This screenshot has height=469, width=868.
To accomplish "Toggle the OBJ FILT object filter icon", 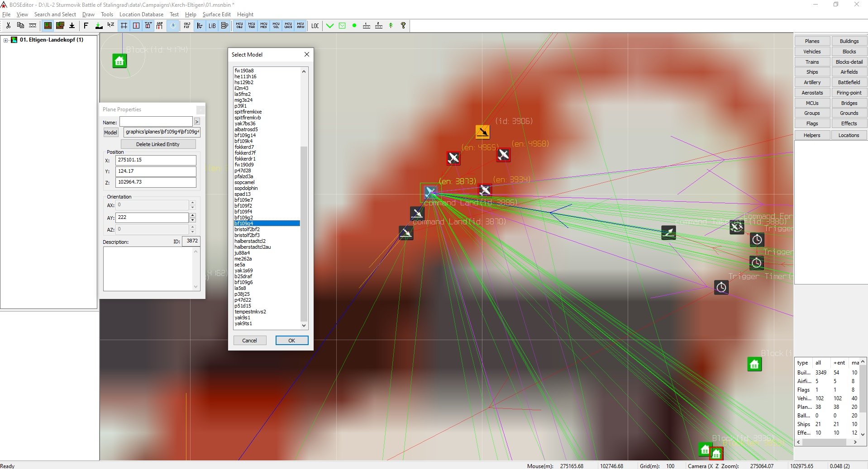I will tap(186, 26).
